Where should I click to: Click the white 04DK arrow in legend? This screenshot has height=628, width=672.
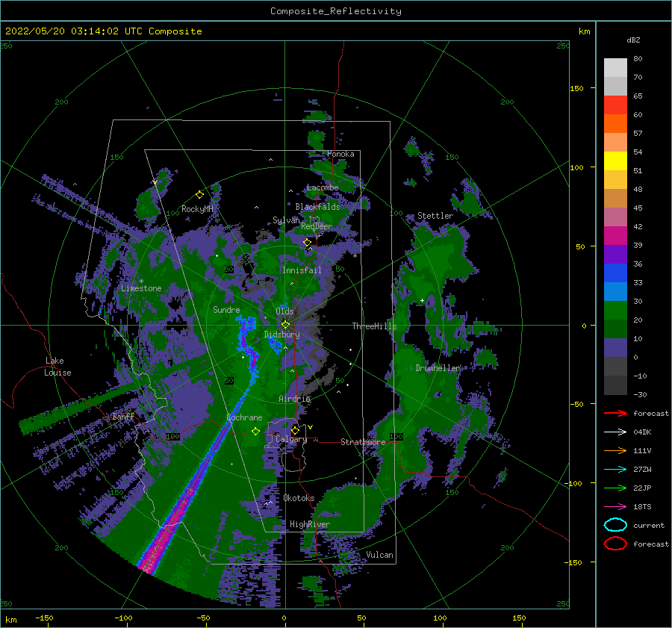click(x=615, y=432)
